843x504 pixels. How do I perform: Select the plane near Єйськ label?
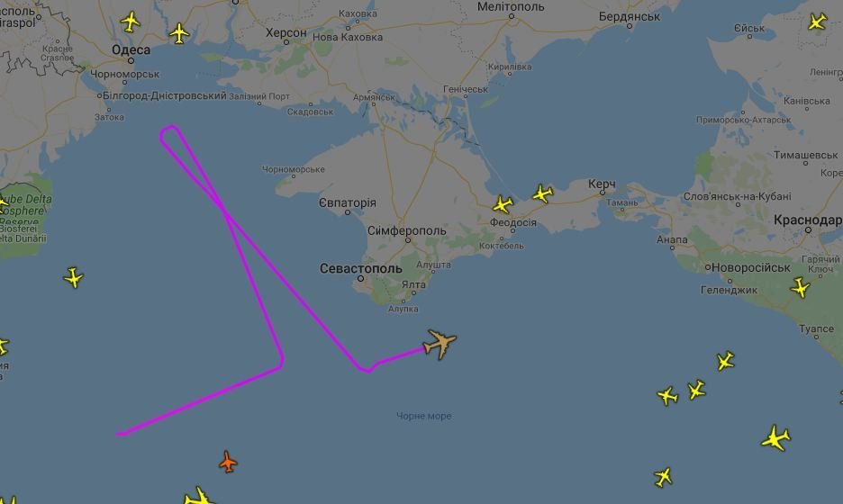coord(817,22)
